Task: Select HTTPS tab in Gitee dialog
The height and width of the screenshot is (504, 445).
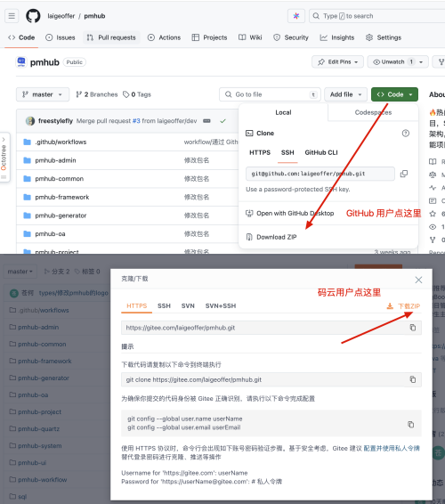Action: point(136,306)
